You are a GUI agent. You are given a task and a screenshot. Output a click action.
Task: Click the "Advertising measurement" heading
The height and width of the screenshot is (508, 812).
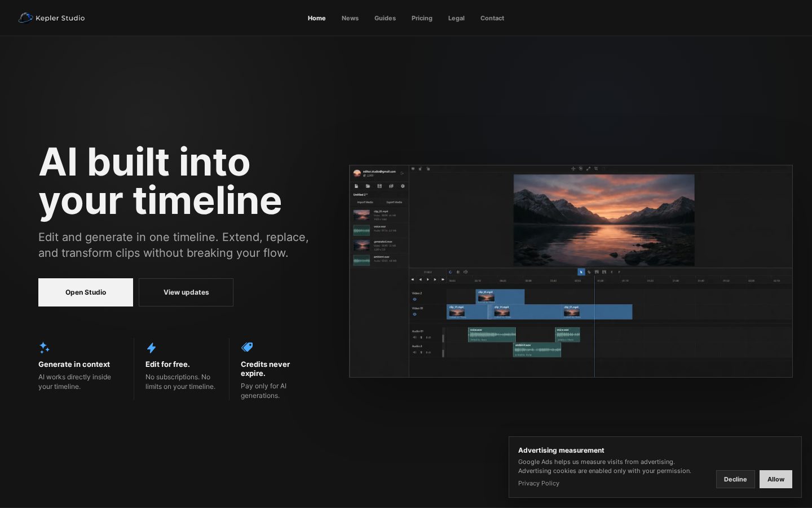(561, 450)
